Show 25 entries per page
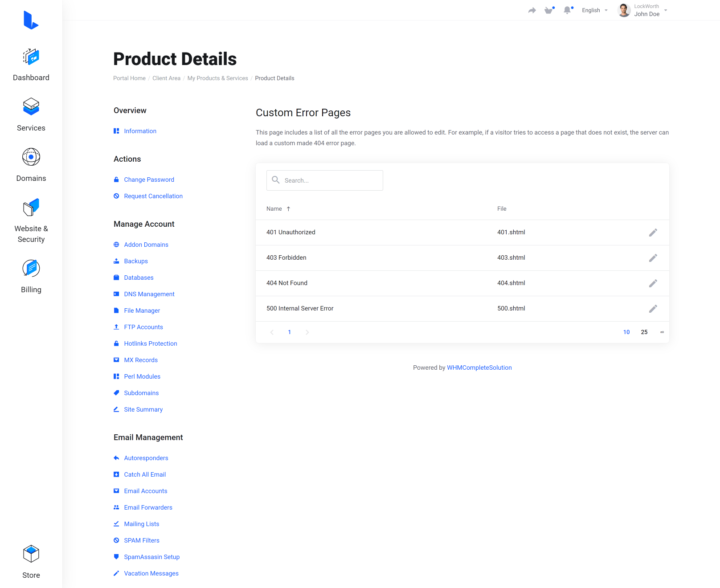 (644, 332)
